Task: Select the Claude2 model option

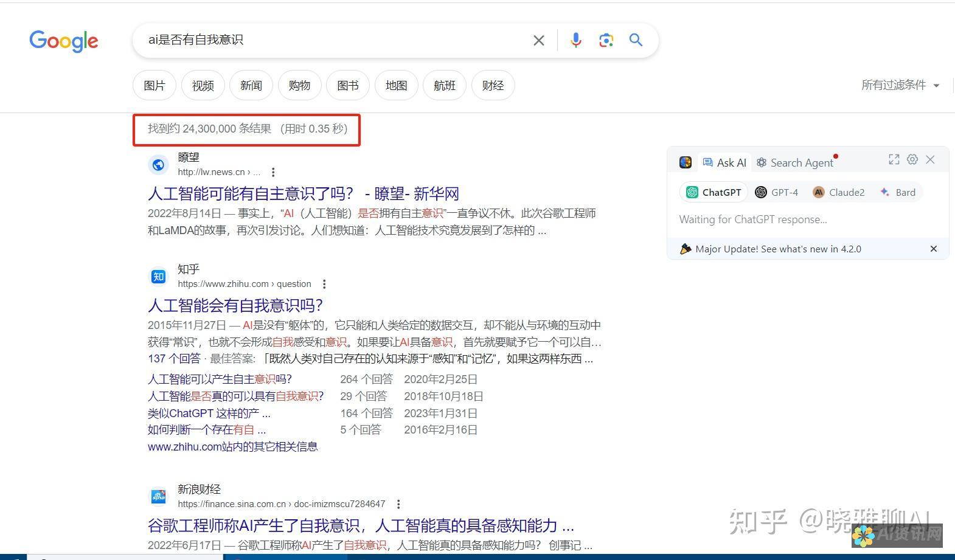Action: pyautogui.click(x=839, y=192)
